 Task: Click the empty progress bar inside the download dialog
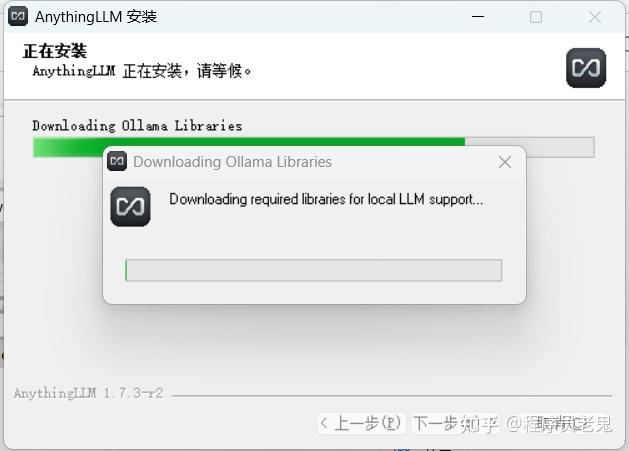click(314, 270)
